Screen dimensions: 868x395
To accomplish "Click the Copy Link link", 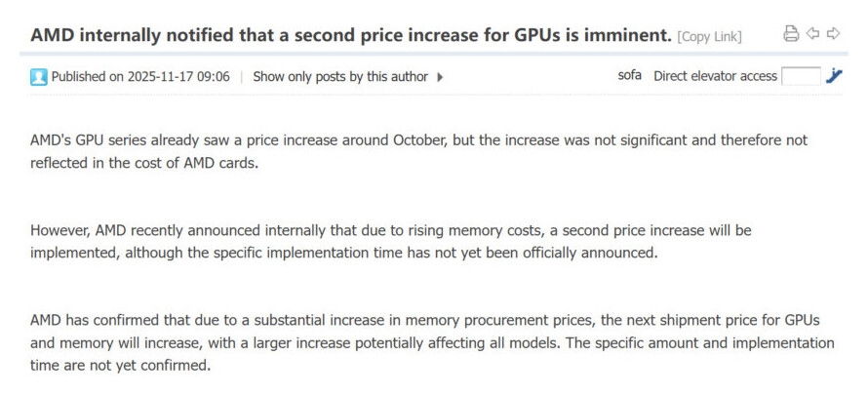I will (709, 37).
